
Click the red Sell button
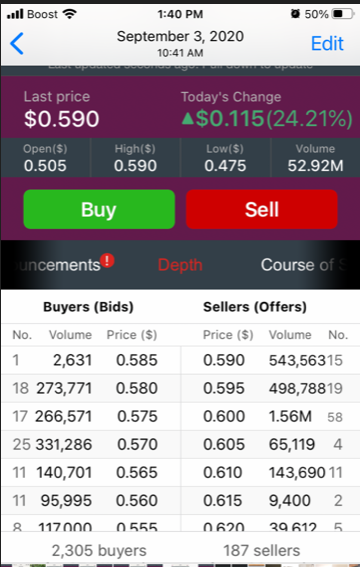click(x=262, y=209)
